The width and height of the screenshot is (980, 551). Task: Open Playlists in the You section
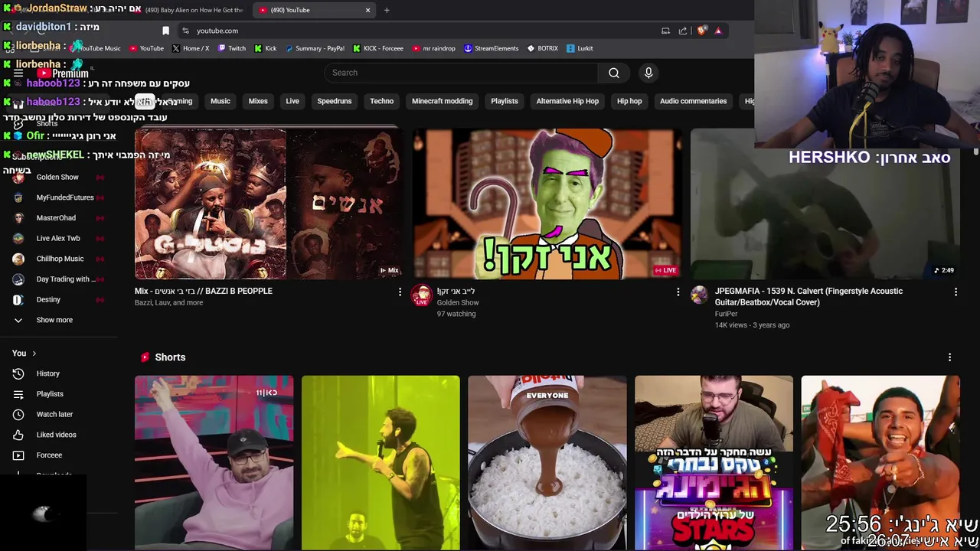(x=50, y=394)
